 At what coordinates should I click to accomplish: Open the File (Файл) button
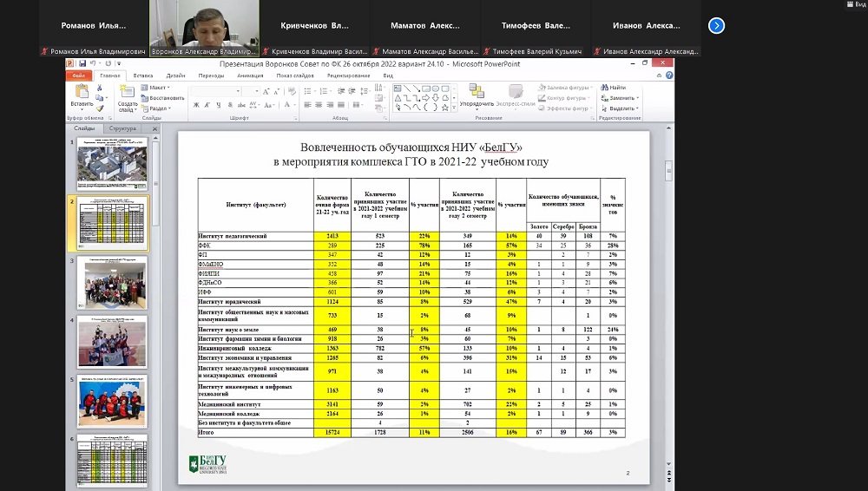pyautogui.click(x=79, y=75)
